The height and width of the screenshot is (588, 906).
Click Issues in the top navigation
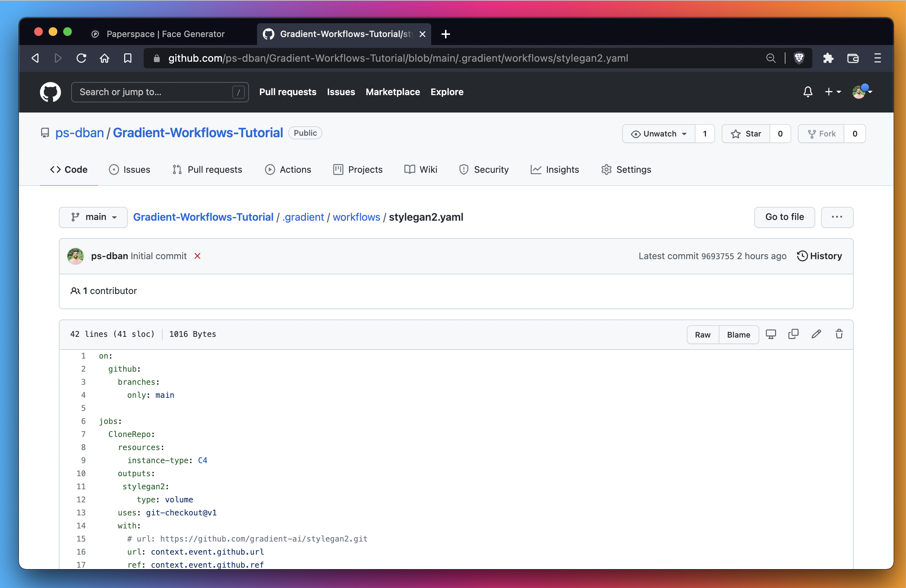pyautogui.click(x=341, y=92)
